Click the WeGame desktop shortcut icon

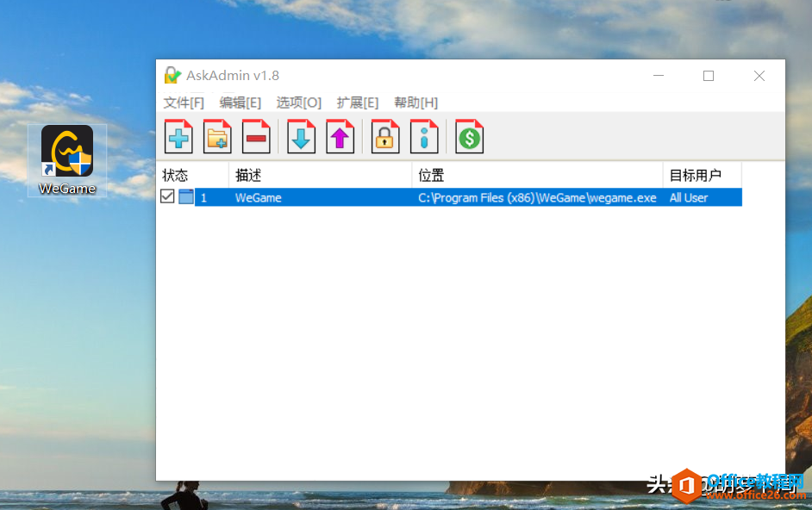[67, 160]
